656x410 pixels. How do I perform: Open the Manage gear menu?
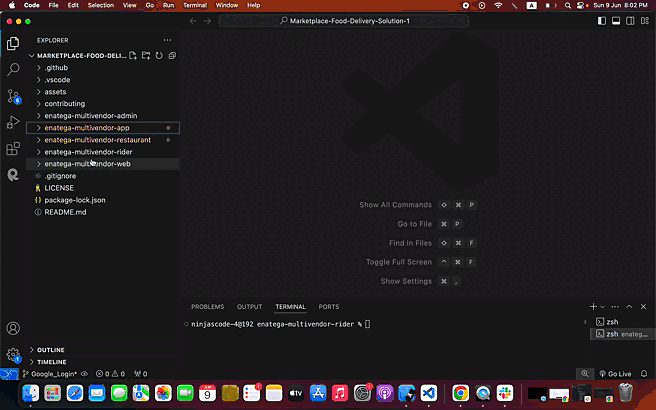[13, 354]
